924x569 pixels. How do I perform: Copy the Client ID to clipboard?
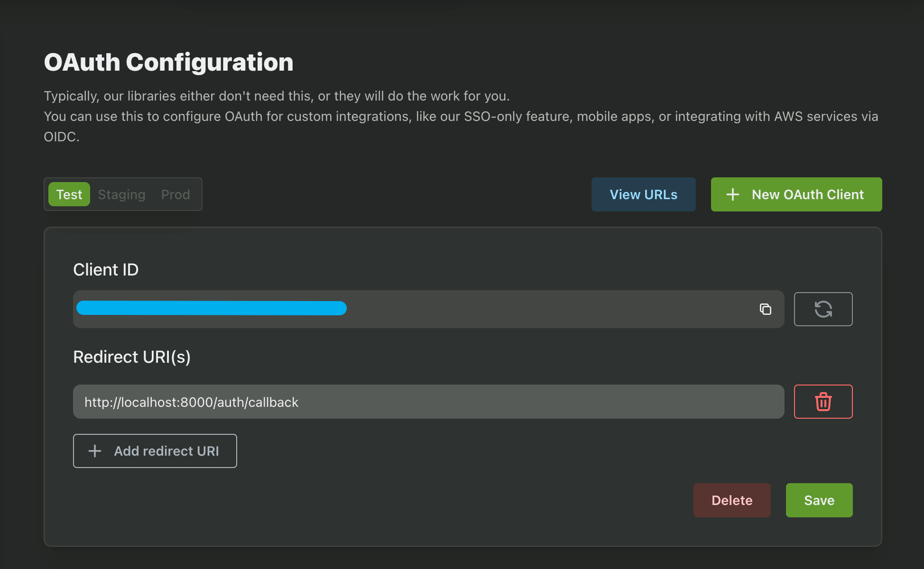click(x=765, y=309)
